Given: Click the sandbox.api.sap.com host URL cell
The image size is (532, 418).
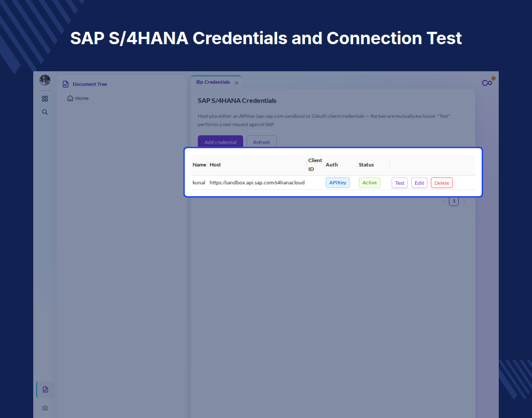Looking at the screenshot, I should tap(257, 182).
